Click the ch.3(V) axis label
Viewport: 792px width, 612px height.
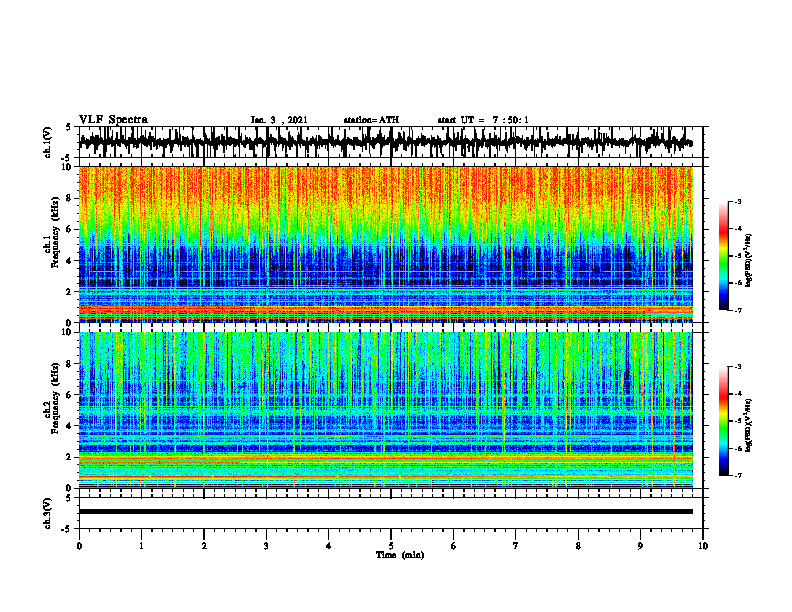47,513
